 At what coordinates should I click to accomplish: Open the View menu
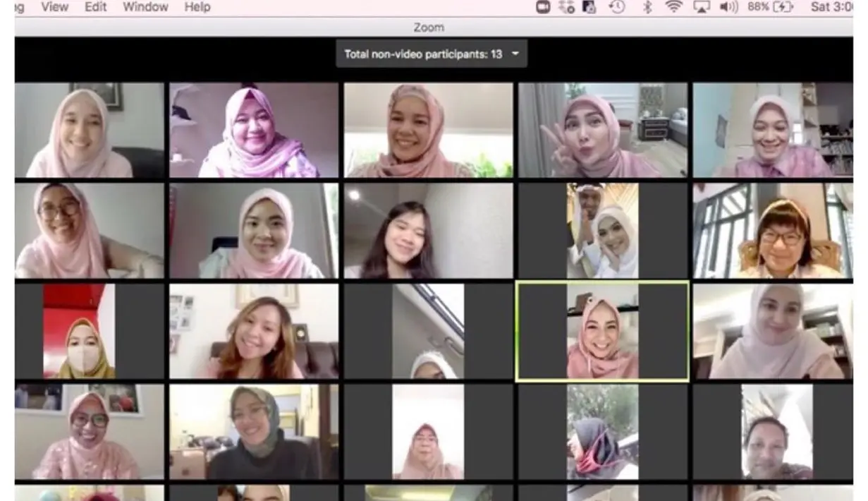click(x=54, y=7)
